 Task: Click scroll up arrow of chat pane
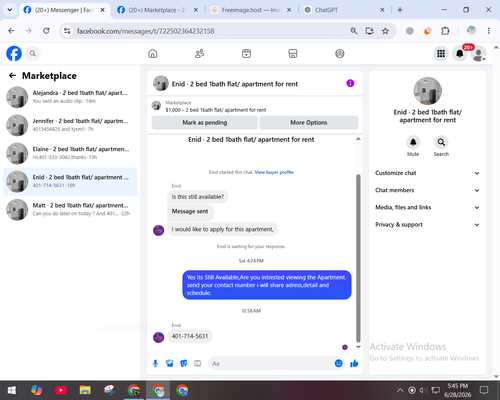point(358,139)
